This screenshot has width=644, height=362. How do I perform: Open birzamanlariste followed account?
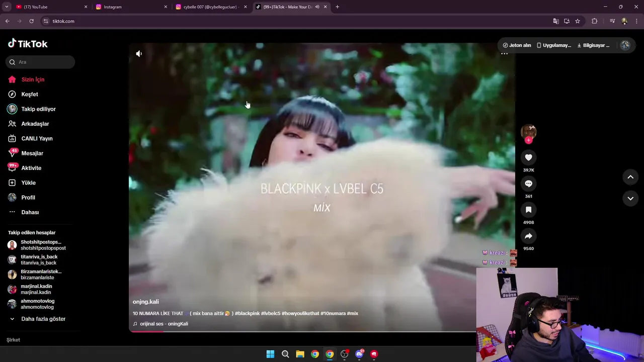[35, 275]
